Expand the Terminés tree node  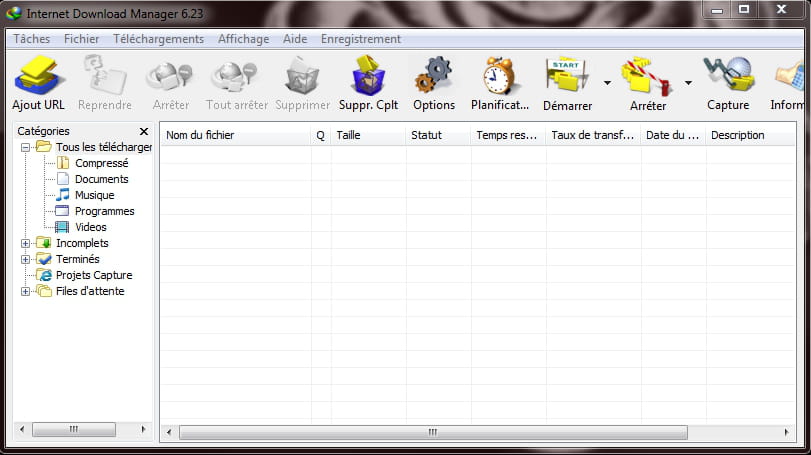[25, 260]
